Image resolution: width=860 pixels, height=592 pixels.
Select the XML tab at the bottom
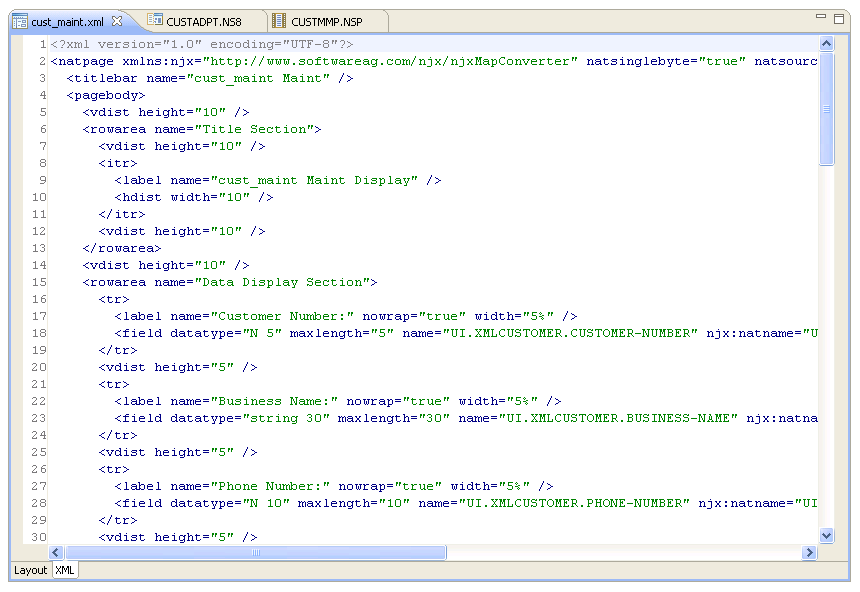[65, 570]
